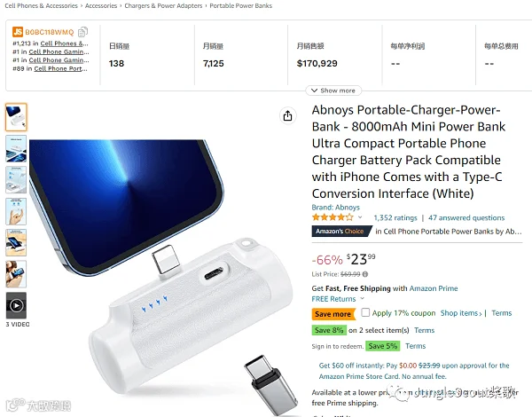Viewport: 532px width, 417px height.
Task: Enable the Apply 17% coupon checkbox
Action: 365,312
